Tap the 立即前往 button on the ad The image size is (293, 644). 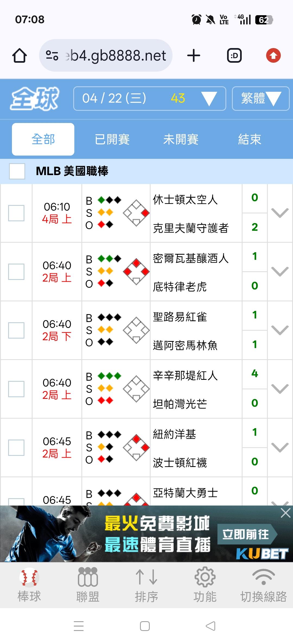tap(246, 535)
